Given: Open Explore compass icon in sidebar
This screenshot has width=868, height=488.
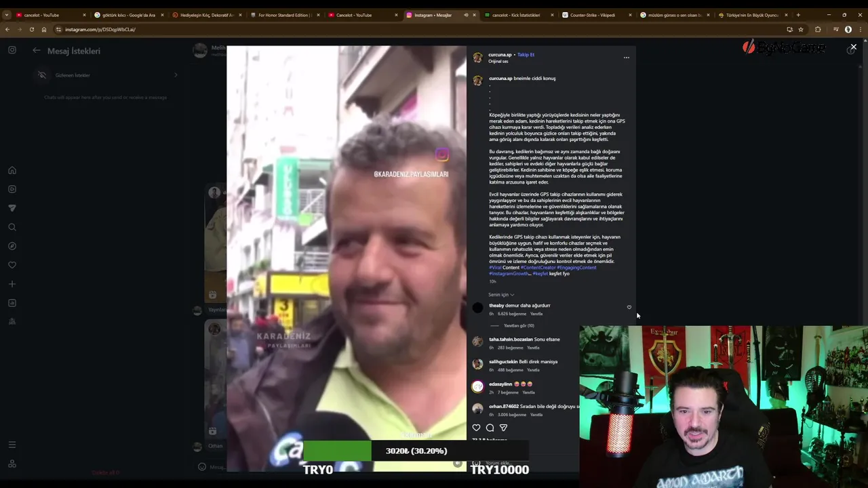Looking at the screenshot, I should pos(12,246).
